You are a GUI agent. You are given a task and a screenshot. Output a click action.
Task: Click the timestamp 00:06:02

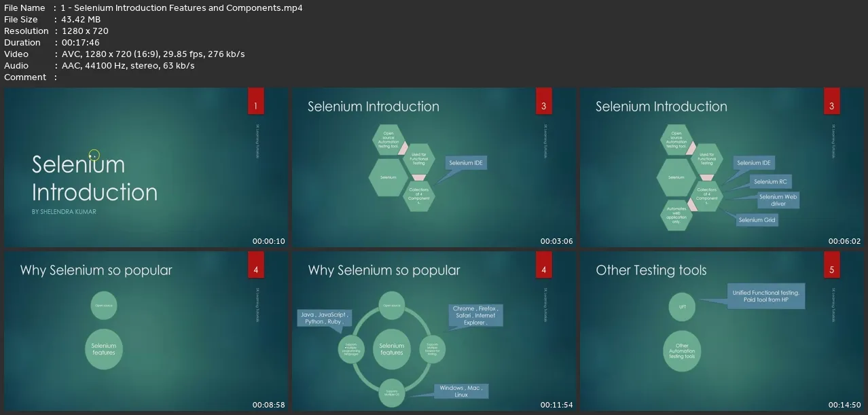pyautogui.click(x=845, y=241)
